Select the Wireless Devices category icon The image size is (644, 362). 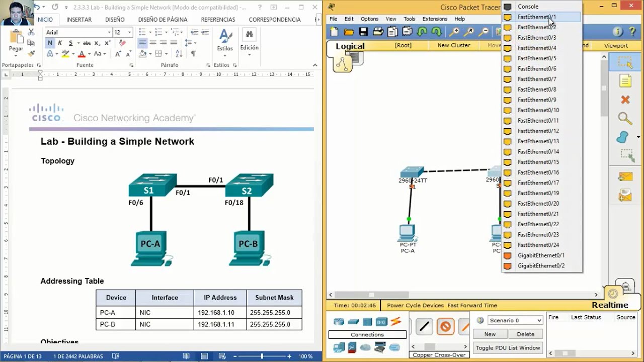pyautogui.click(x=381, y=322)
